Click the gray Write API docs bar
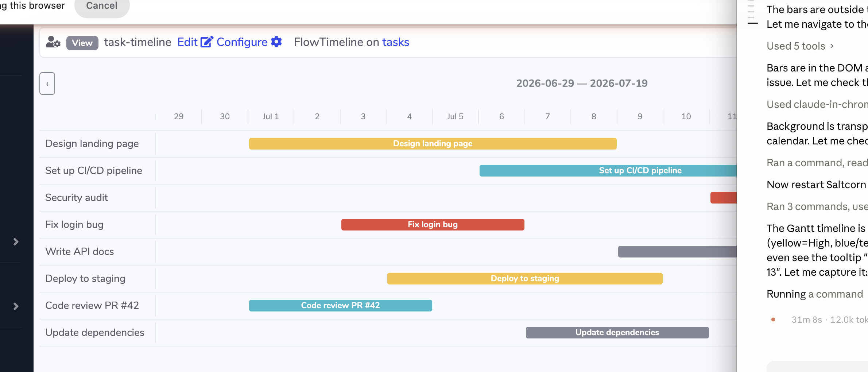Screen dimensions: 868x372 click(677, 252)
